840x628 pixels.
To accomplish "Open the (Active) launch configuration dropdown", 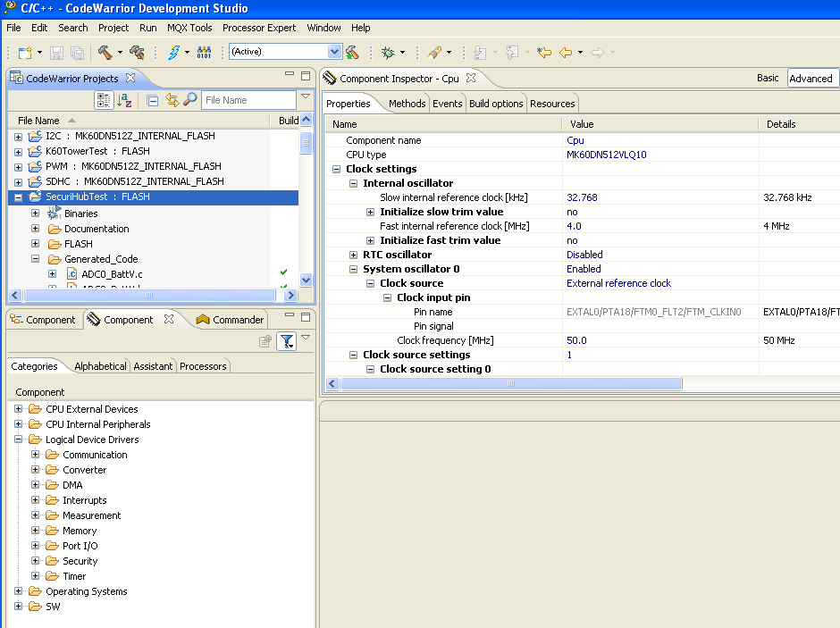I will point(334,51).
